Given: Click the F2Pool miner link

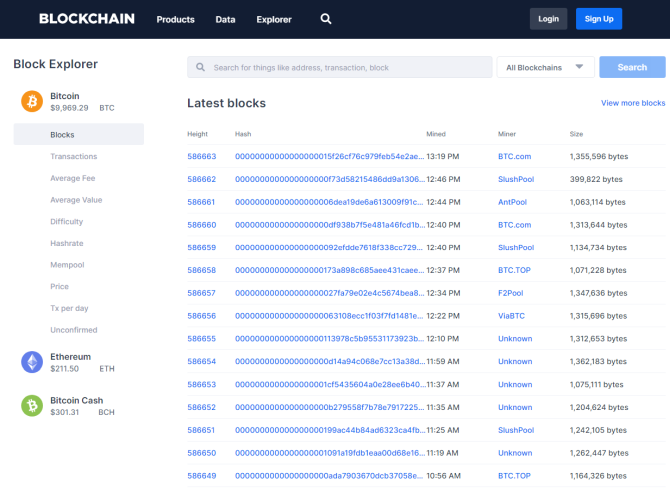Looking at the screenshot, I should (511, 293).
